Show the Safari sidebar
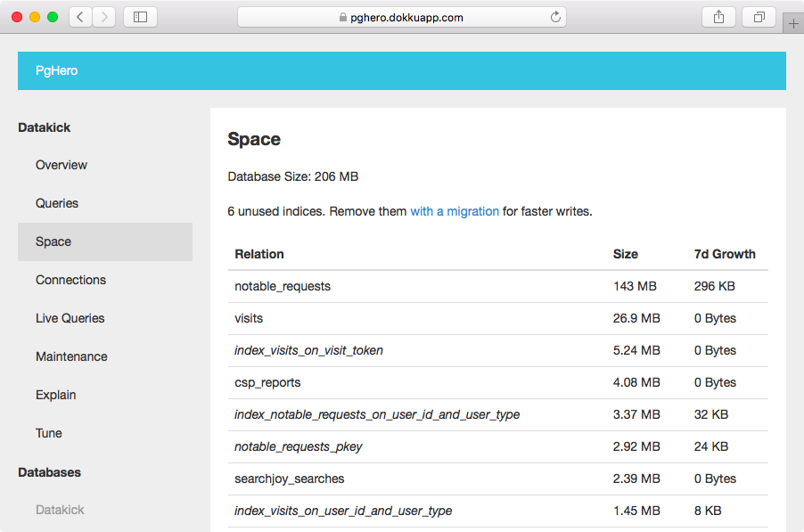 coord(141,17)
